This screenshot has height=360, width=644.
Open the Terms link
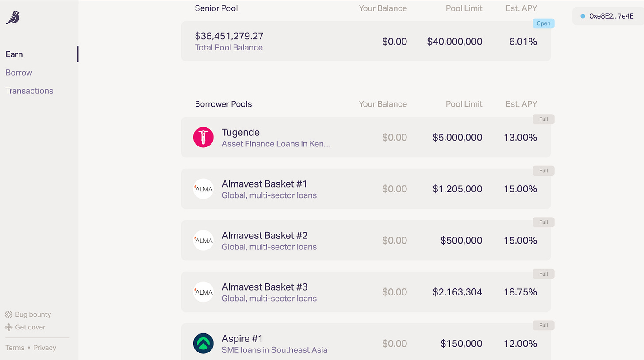point(15,348)
